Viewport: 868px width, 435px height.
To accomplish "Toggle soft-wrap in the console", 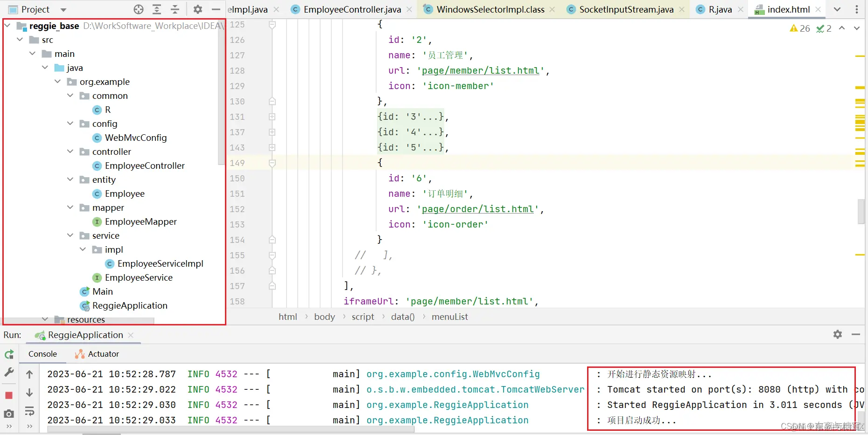I will point(29,411).
